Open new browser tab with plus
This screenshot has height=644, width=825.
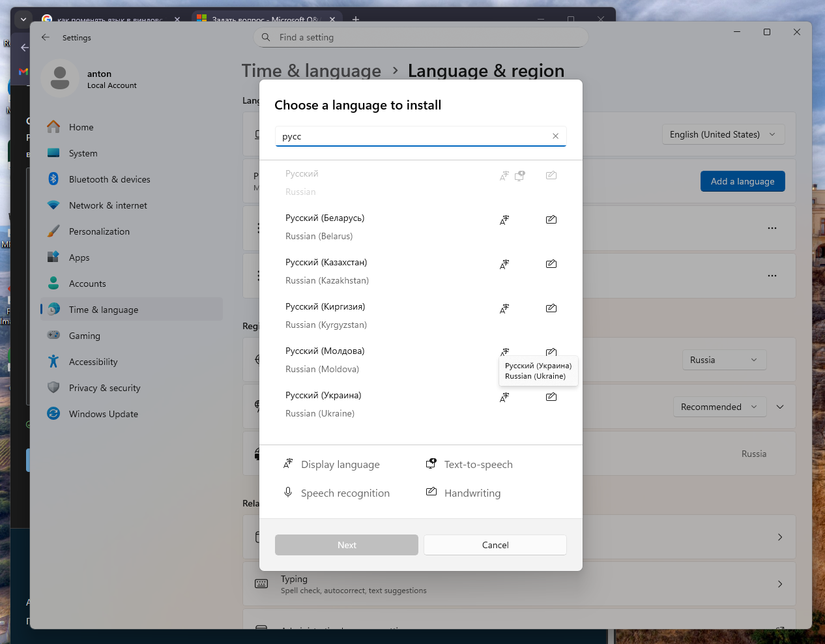click(356, 19)
